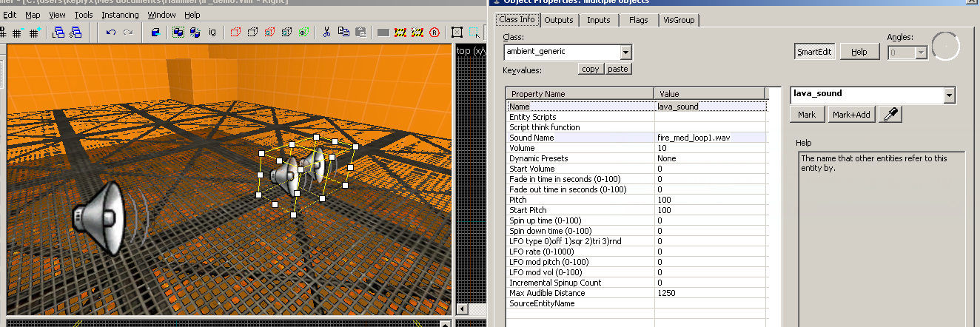Click the copy keyvalues button
Screen dimensions: 980x327
pos(591,69)
